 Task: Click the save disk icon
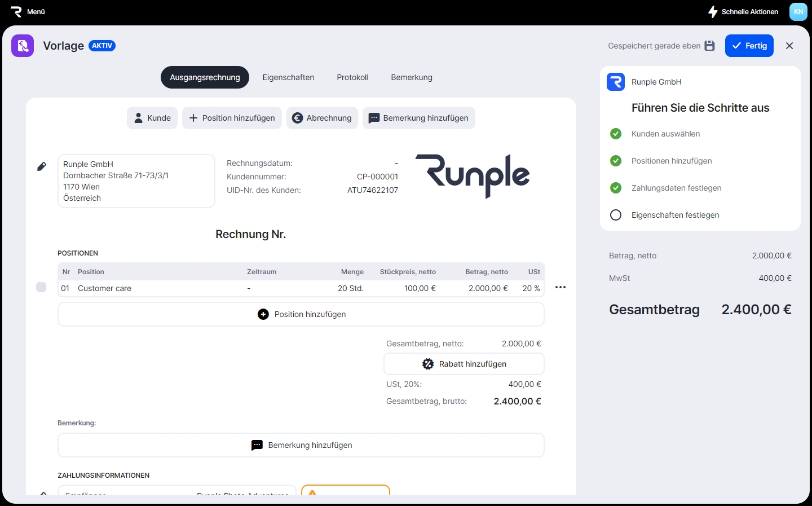click(x=710, y=46)
